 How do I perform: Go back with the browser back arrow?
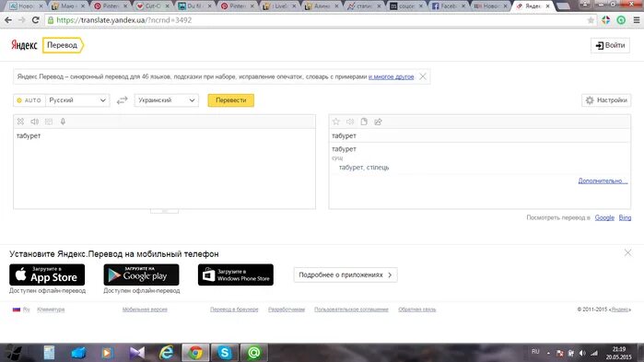tap(8, 20)
